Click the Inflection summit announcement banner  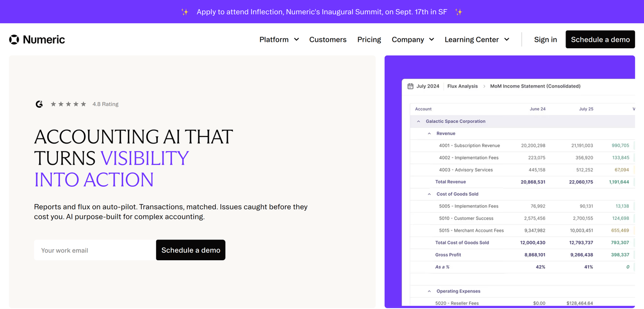(322, 12)
